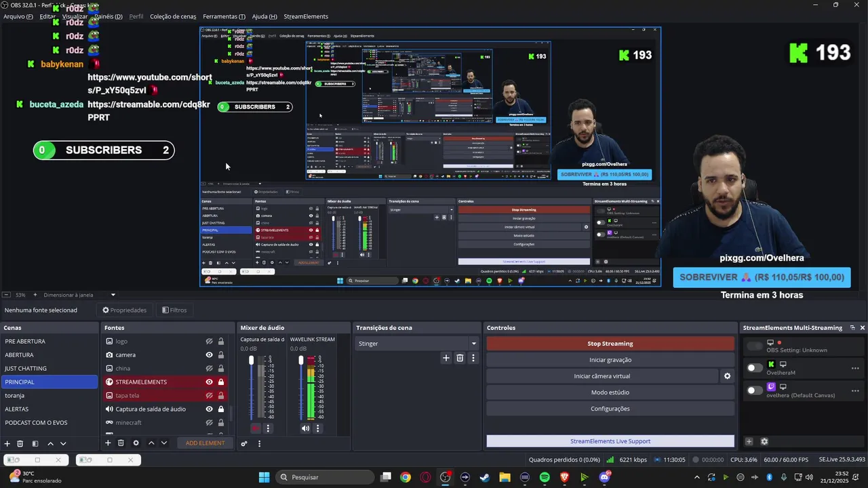Open the Arquivo menu

(x=18, y=16)
